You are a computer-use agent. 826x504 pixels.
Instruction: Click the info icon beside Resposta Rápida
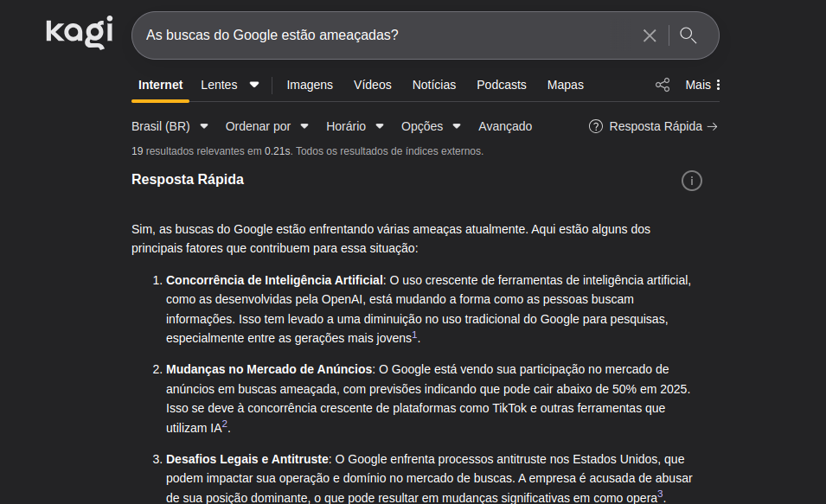tap(692, 181)
